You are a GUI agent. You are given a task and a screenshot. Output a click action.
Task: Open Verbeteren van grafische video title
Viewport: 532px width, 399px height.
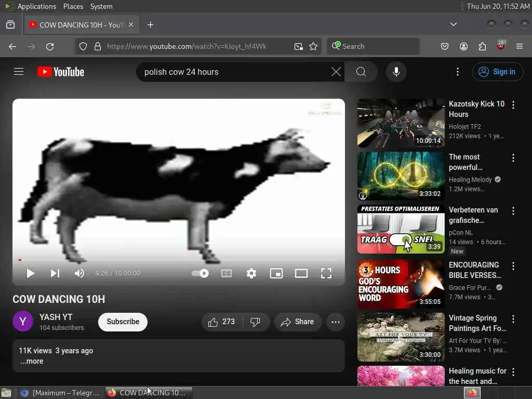coord(473,215)
